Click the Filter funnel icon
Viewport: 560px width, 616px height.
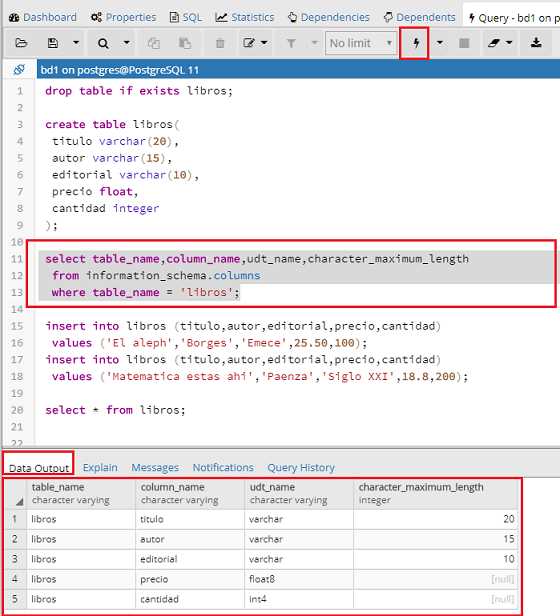[291, 43]
